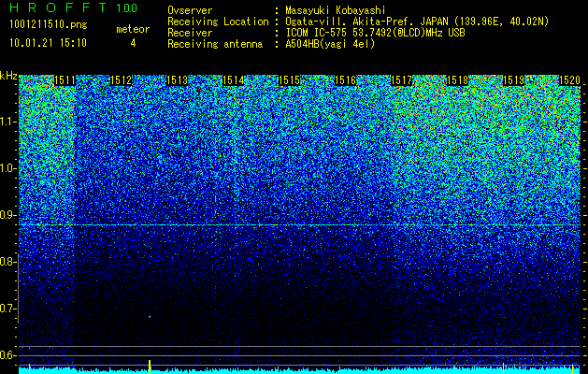Click the 0.8 kHz axis label

coord(7,262)
